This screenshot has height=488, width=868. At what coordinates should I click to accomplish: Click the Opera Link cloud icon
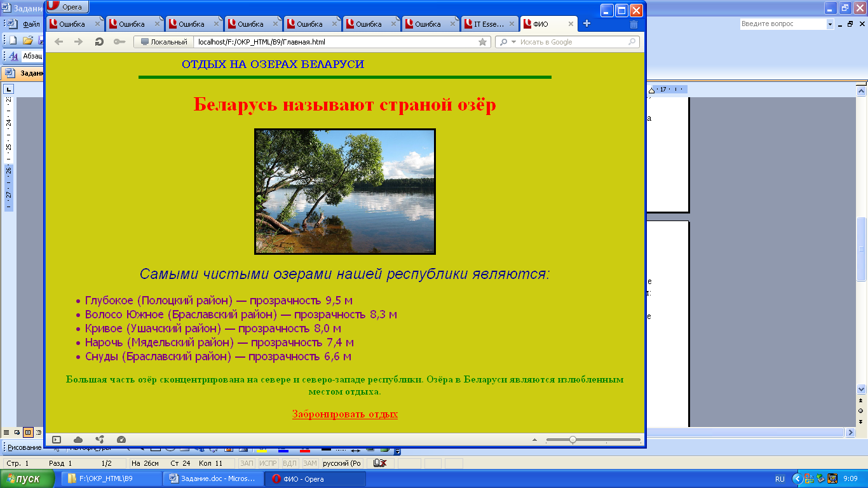[78, 440]
